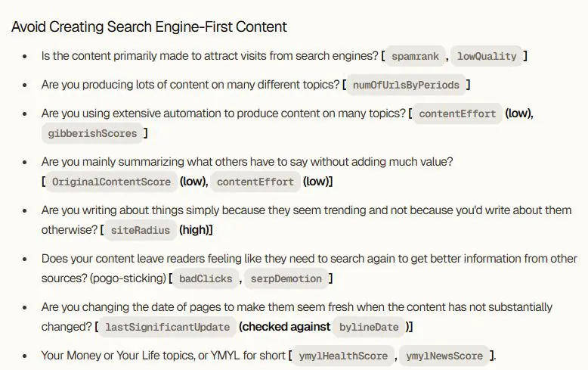Click the spamrank code tag
Viewport: 588px width, 370px height.
coord(416,56)
